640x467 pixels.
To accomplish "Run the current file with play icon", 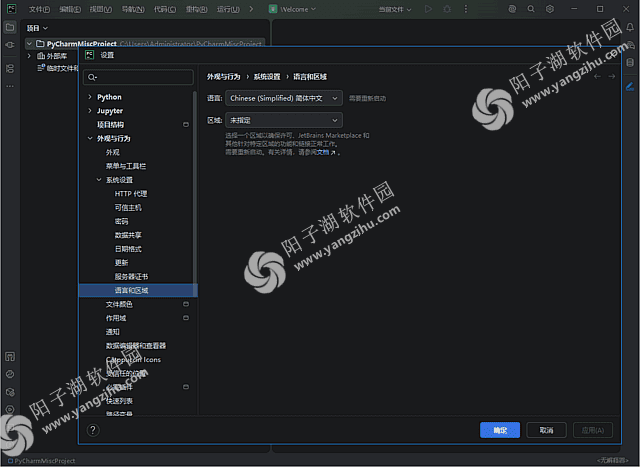I will (x=428, y=9).
